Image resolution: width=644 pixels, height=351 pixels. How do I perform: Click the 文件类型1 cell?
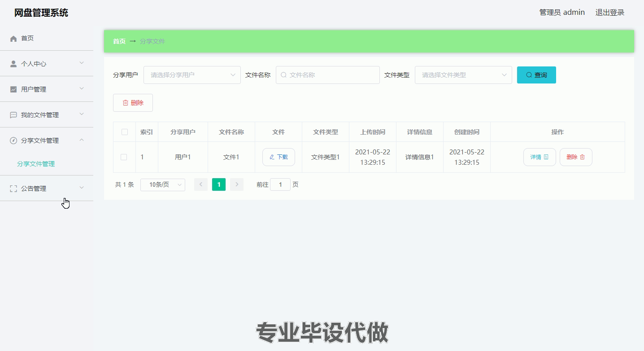click(x=326, y=157)
